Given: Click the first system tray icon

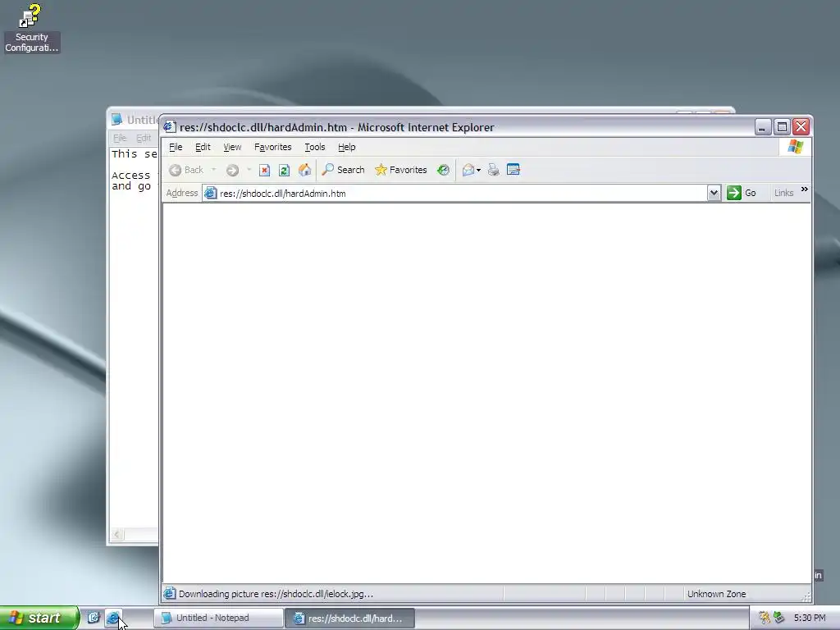Looking at the screenshot, I should tap(765, 618).
